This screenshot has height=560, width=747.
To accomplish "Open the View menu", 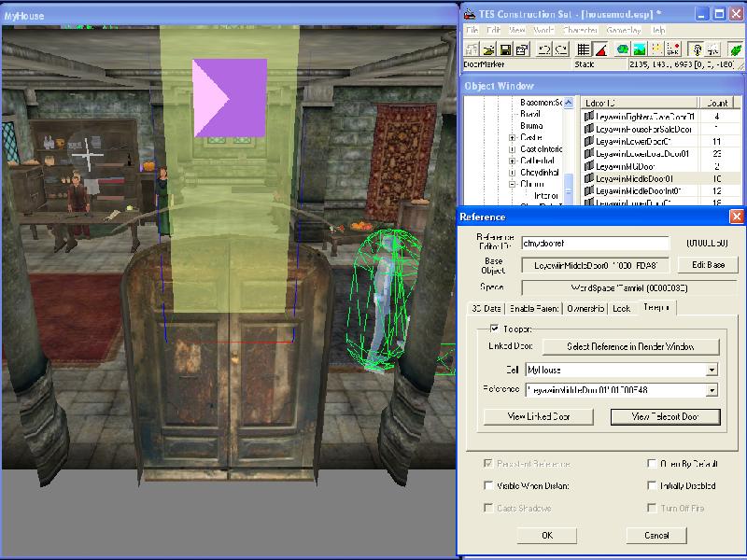I will (517, 30).
